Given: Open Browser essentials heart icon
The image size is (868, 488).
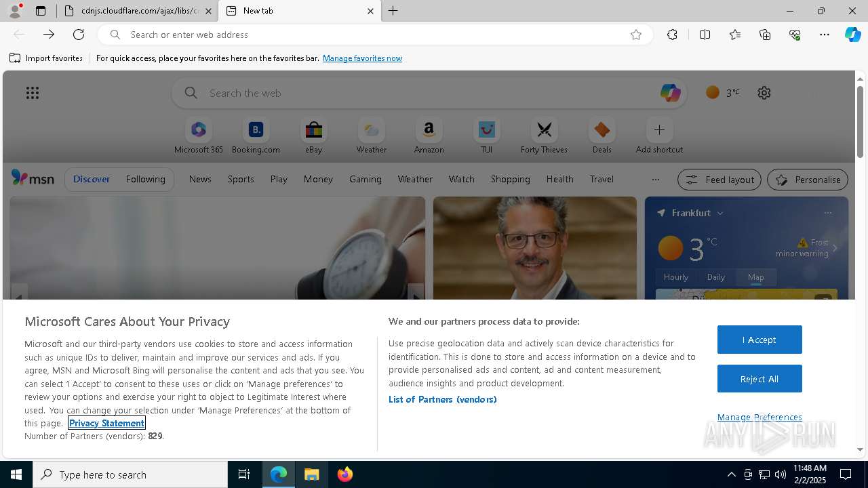Looking at the screenshot, I should [x=795, y=35].
